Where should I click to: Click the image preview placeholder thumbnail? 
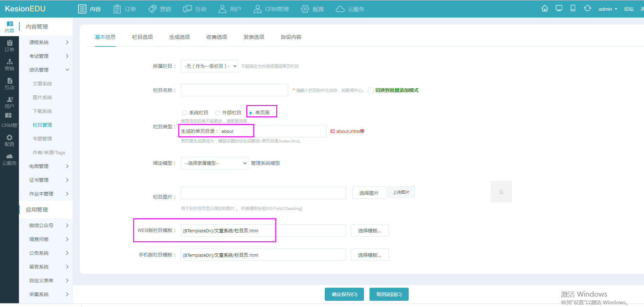501,192
